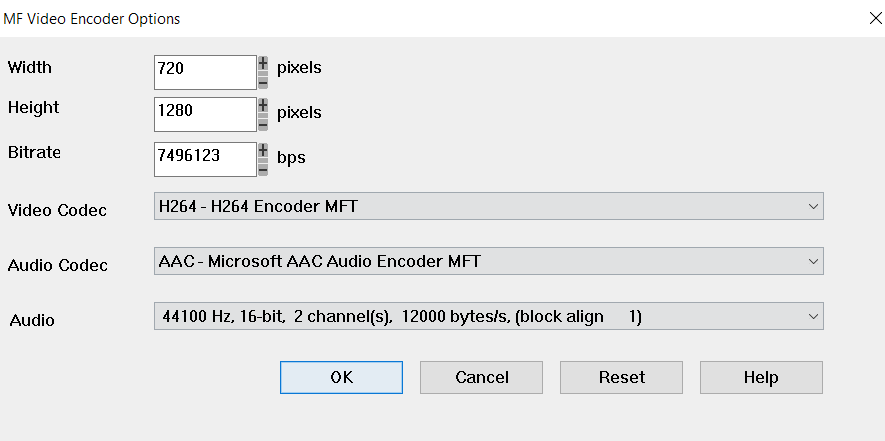
Task: Click the Cancel button
Action: (481, 377)
